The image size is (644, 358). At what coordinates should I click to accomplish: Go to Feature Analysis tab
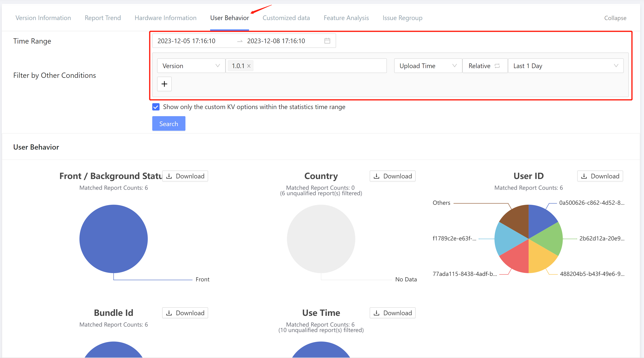(x=346, y=18)
